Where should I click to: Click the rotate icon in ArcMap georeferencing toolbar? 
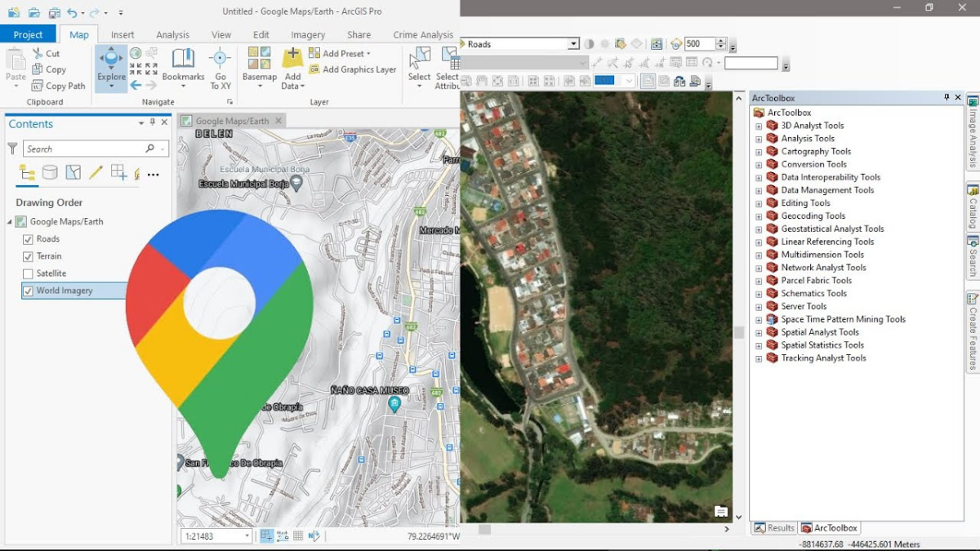pyautogui.click(x=707, y=63)
